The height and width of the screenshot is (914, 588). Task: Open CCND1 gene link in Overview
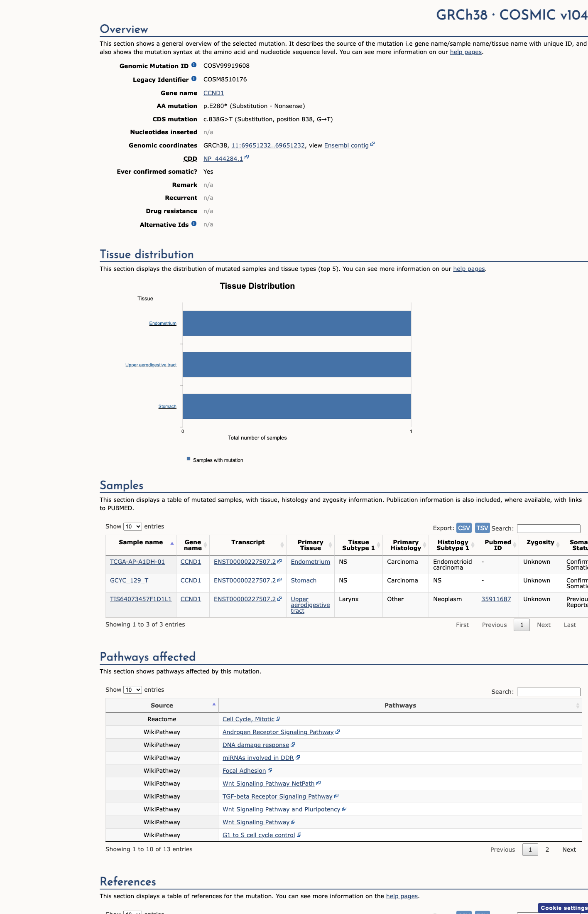(x=213, y=93)
